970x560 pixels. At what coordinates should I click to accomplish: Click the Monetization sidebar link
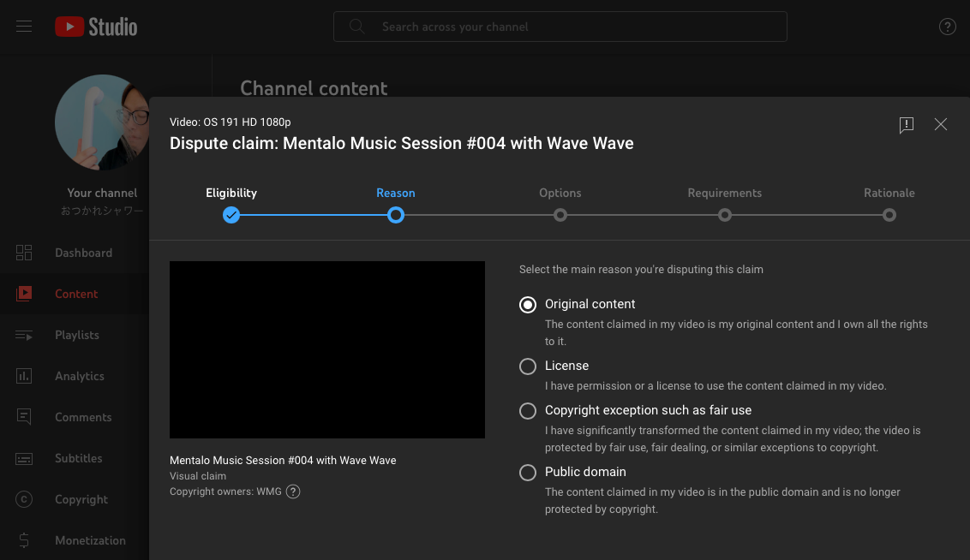pyautogui.click(x=90, y=540)
